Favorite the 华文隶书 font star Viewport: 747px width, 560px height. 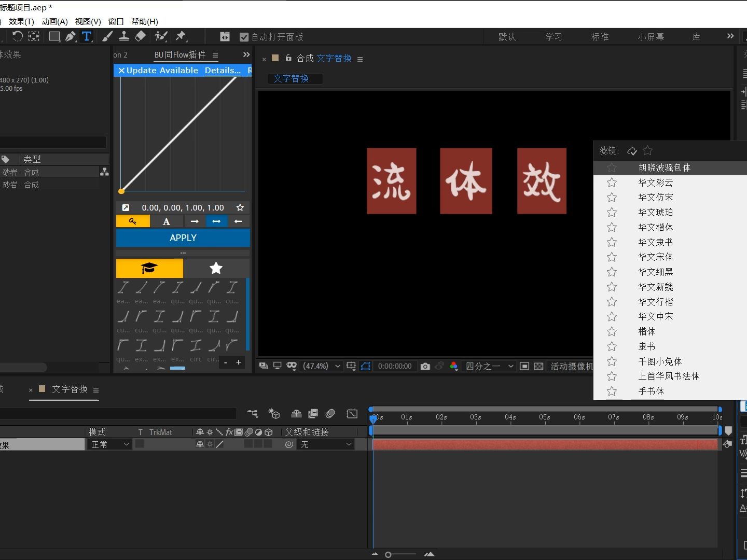click(612, 242)
